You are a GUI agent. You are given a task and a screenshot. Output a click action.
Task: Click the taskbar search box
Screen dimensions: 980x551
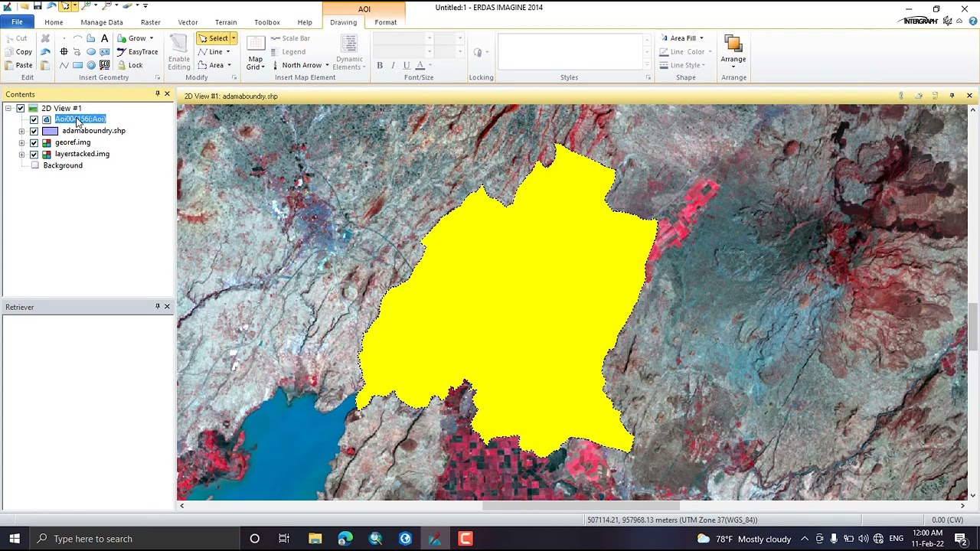click(134, 539)
